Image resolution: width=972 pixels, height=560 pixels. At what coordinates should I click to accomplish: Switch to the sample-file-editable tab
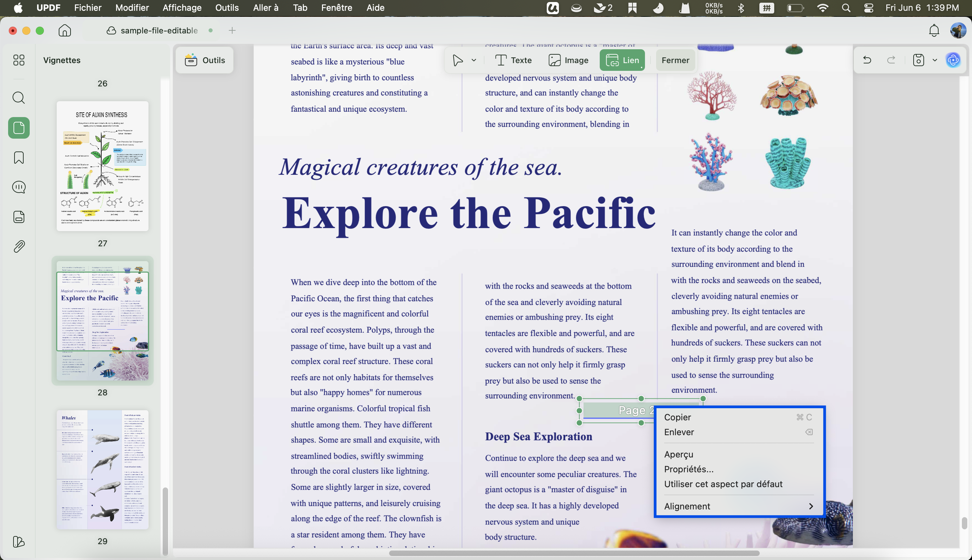[159, 30]
